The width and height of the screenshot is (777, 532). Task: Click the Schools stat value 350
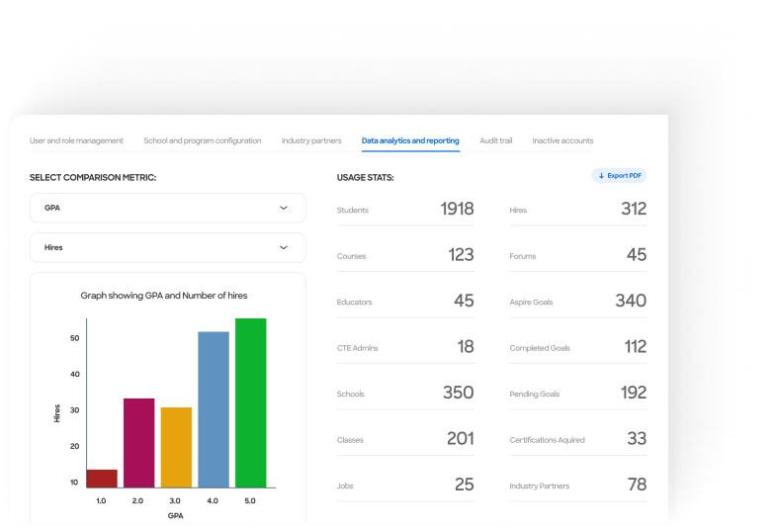point(458,393)
